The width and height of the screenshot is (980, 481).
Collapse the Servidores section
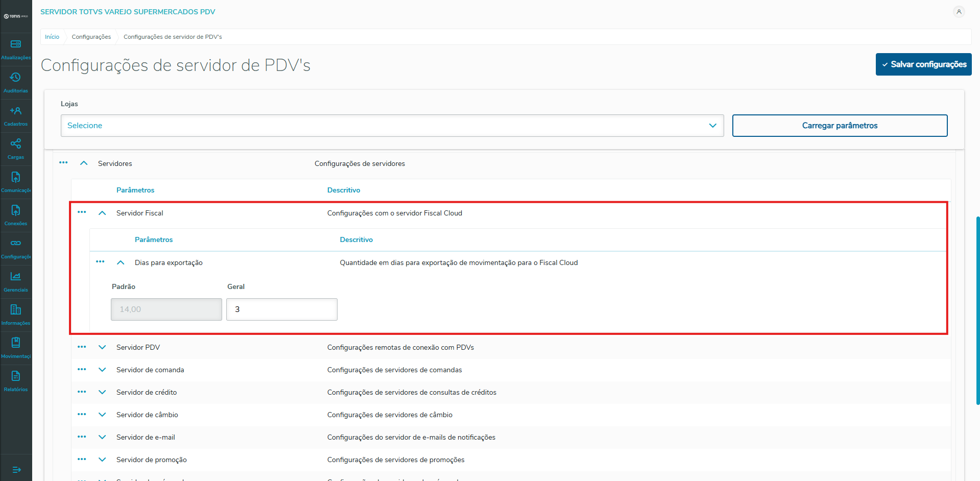coord(84,163)
